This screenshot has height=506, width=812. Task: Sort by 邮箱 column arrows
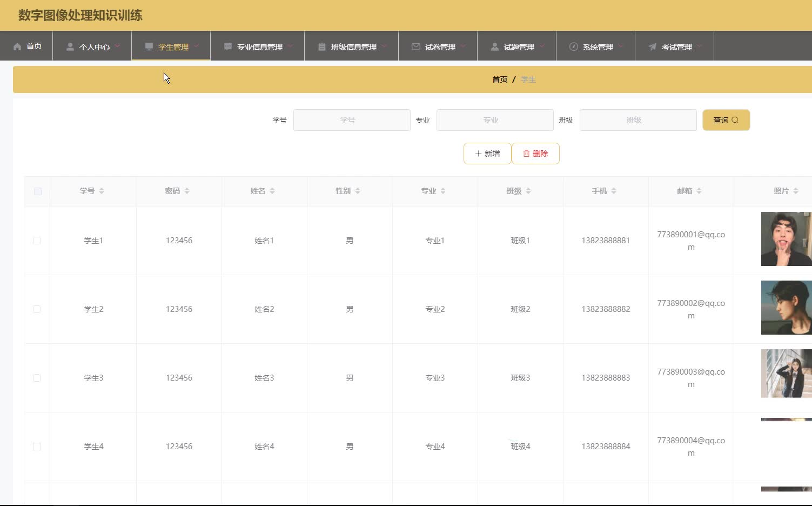[699, 191]
